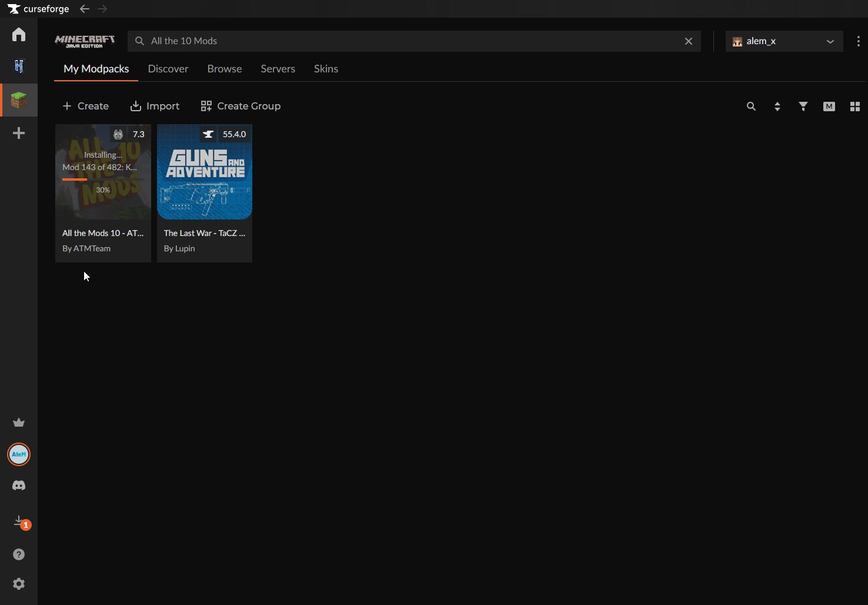Open the Skins tab
The width and height of the screenshot is (868, 605).
(326, 69)
